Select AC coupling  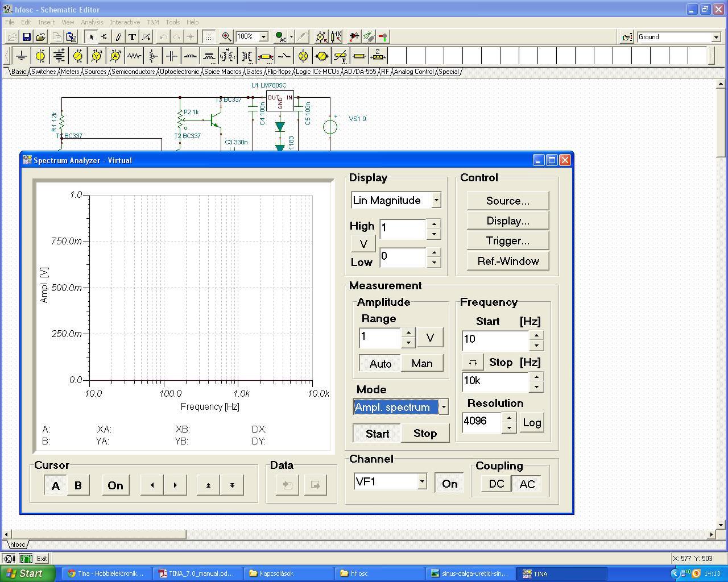tap(527, 484)
